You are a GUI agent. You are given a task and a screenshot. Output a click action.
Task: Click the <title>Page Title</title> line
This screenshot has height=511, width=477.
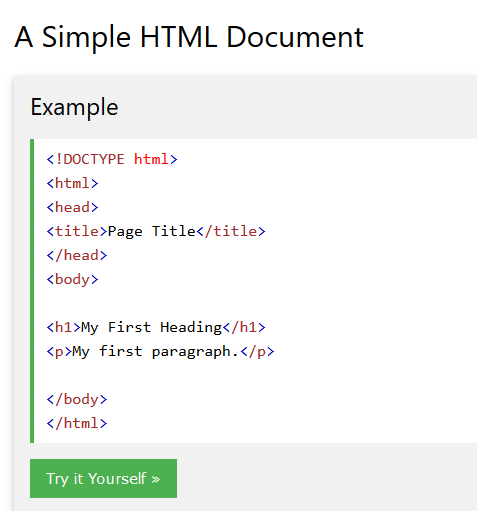coord(156,231)
